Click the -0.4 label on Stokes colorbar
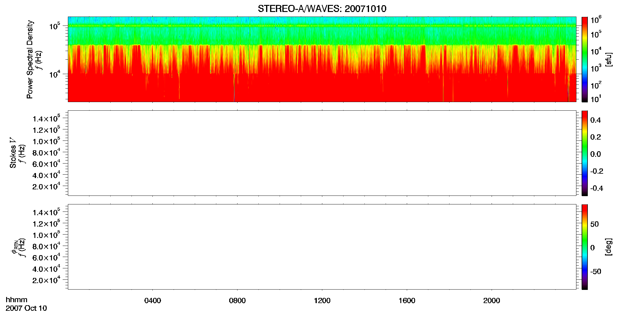The height and width of the screenshot is (332, 644). click(x=596, y=188)
